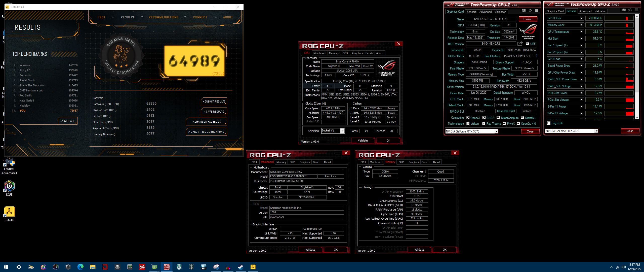The width and height of the screenshot is (644, 272).
Task: Toggle UEFI checkbox in GPU-Z
Action: pyautogui.click(x=527, y=44)
